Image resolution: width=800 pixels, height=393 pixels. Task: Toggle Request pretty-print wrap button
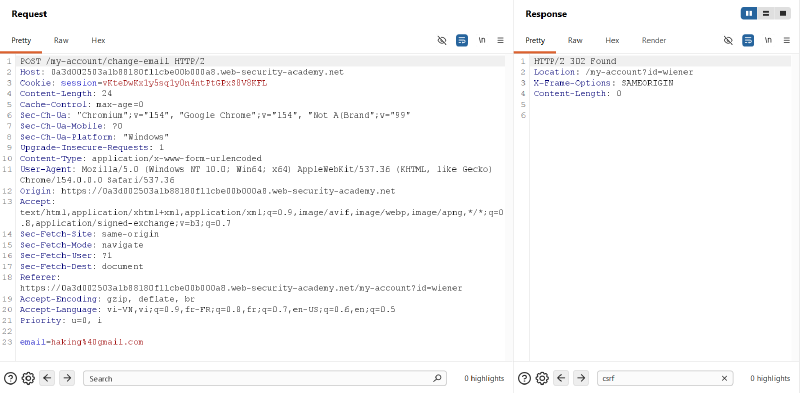pyautogui.click(x=462, y=40)
